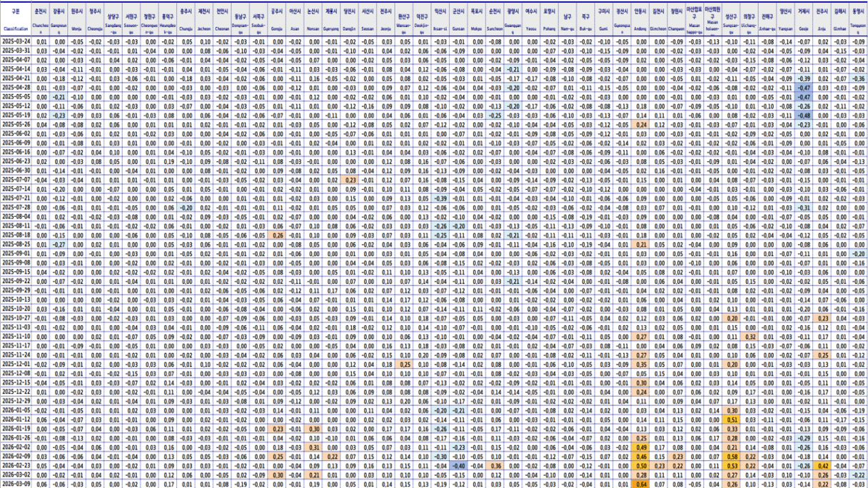Screen dimensions: 868x488
Task: Click highlighted 0.23 in Dangjin on 2025-07-07
Action: tap(350, 179)
